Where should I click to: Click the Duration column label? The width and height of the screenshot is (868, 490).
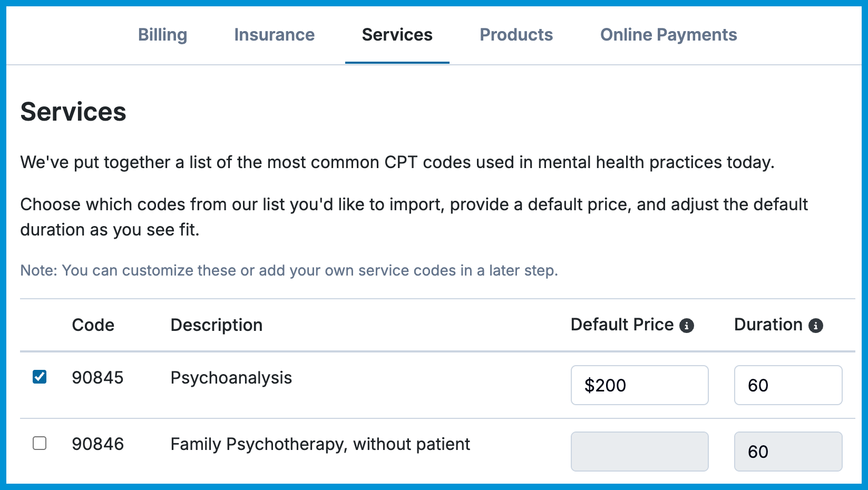tap(768, 325)
